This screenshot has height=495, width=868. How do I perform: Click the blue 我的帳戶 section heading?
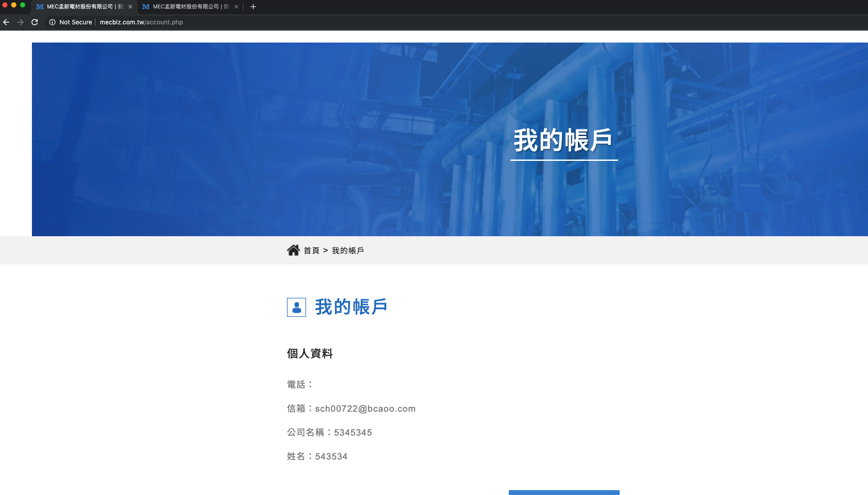pyautogui.click(x=351, y=307)
